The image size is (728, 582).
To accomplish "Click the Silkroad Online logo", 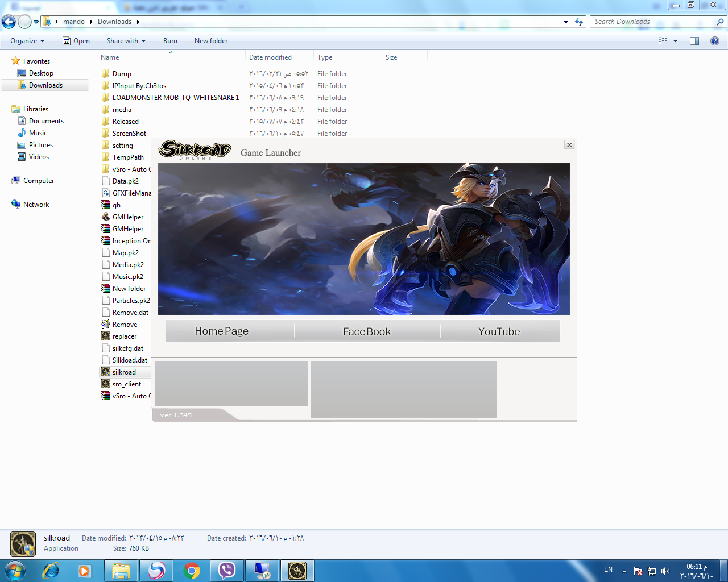I will (x=195, y=149).
